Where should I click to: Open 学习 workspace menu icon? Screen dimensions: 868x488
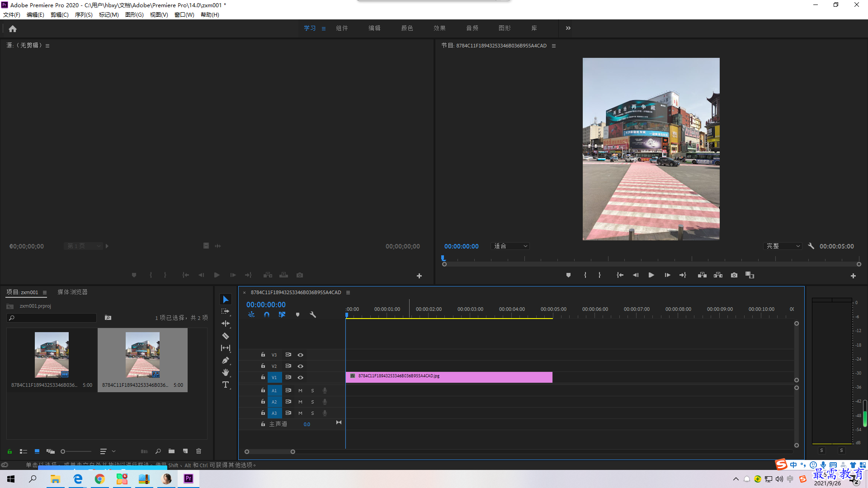(324, 28)
